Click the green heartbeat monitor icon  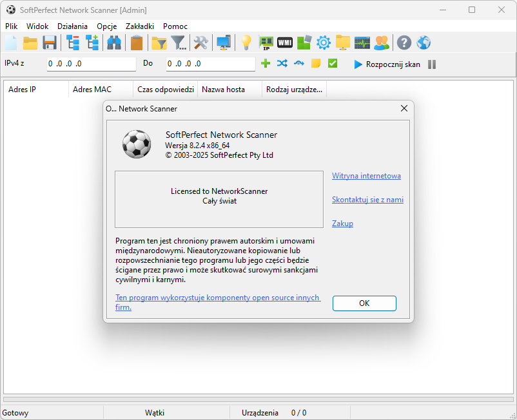click(x=362, y=43)
